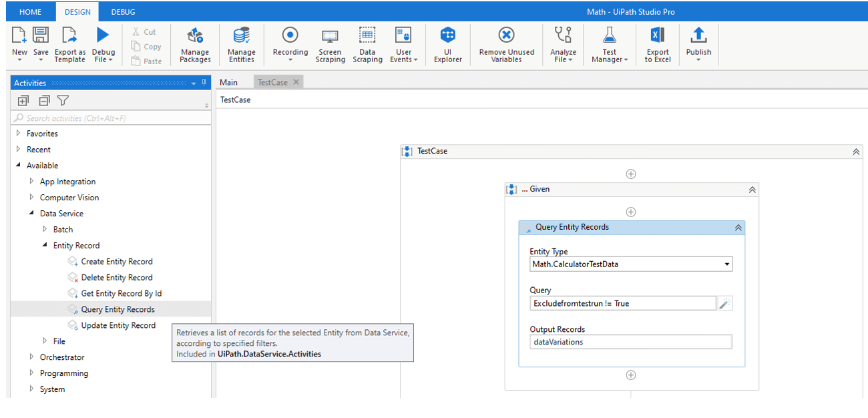Toggle the activities filter funnel

click(62, 100)
